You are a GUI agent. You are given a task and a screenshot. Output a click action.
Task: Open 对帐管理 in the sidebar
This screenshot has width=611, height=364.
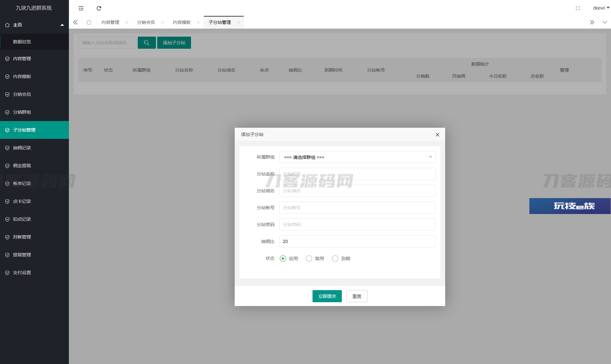point(34,237)
